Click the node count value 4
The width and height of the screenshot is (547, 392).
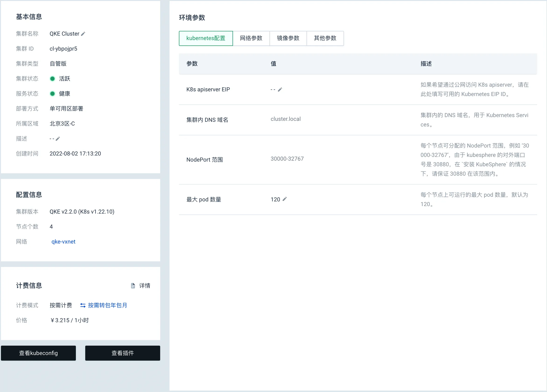click(x=51, y=227)
